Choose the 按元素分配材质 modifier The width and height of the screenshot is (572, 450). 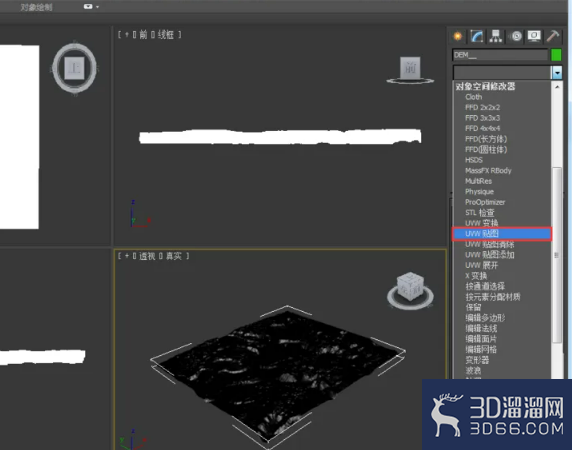pyautogui.click(x=492, y=297)
